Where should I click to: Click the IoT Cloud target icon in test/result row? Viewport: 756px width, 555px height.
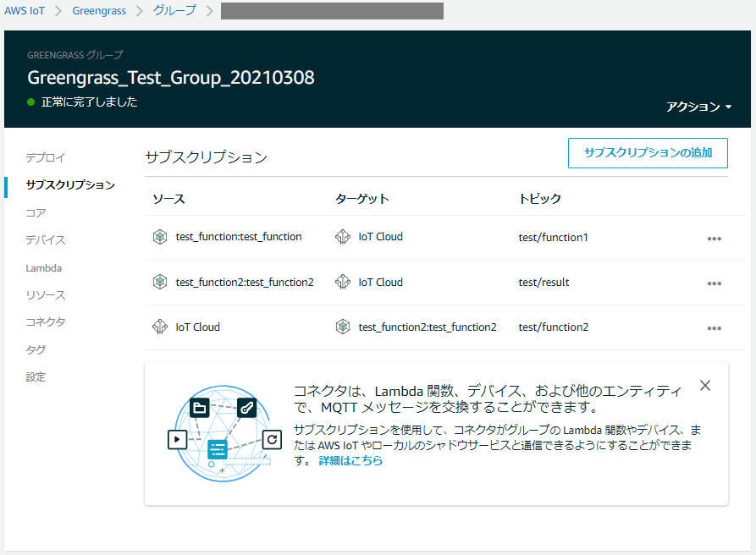(343, 282)
